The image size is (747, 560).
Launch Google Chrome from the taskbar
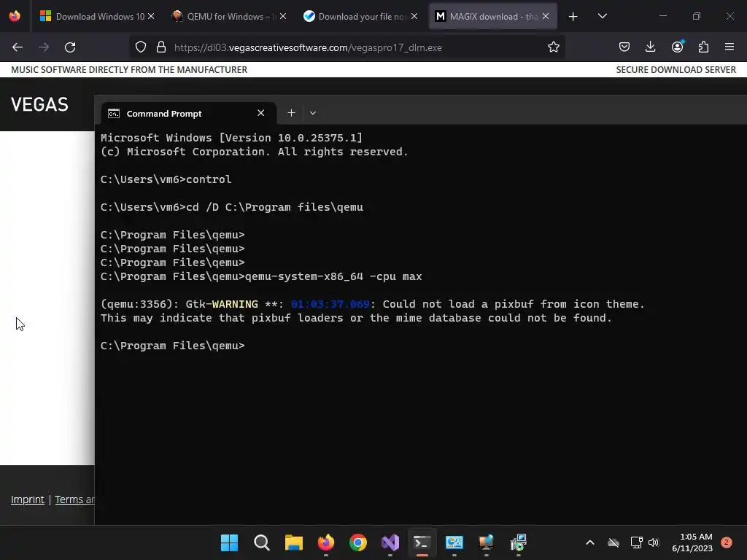pyautogui.click(x=357, y=542)
